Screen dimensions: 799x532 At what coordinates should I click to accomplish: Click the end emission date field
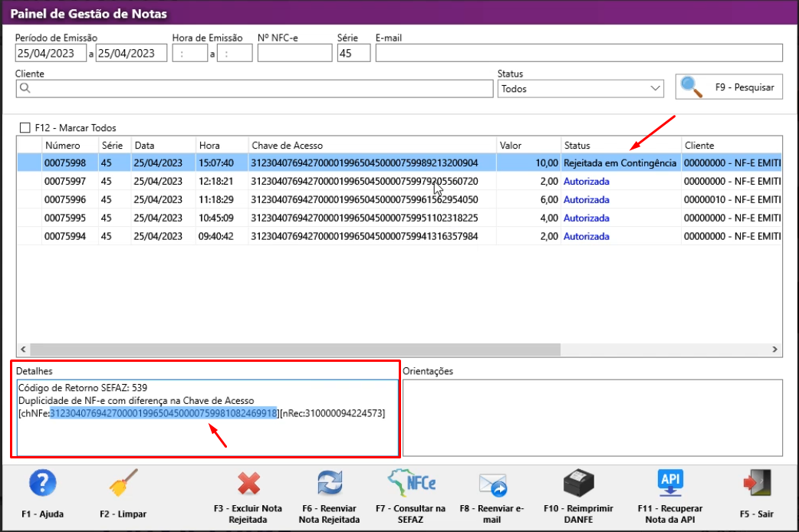click(131, 53)
